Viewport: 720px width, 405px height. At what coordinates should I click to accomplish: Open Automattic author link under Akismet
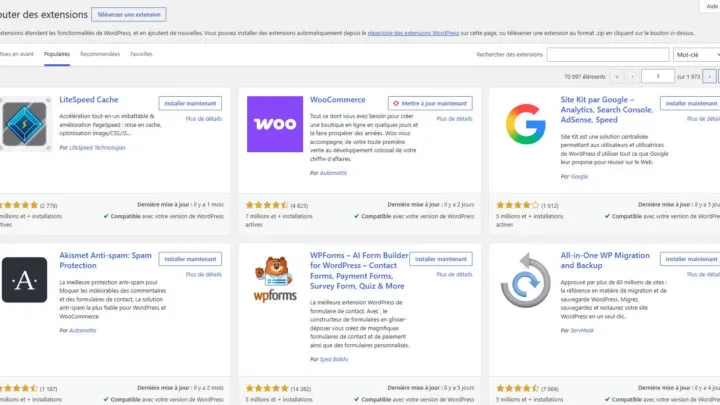[83, 331]
